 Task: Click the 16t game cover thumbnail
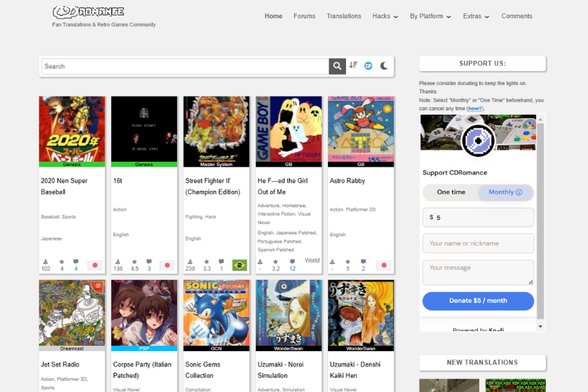(x=144, y=129)
